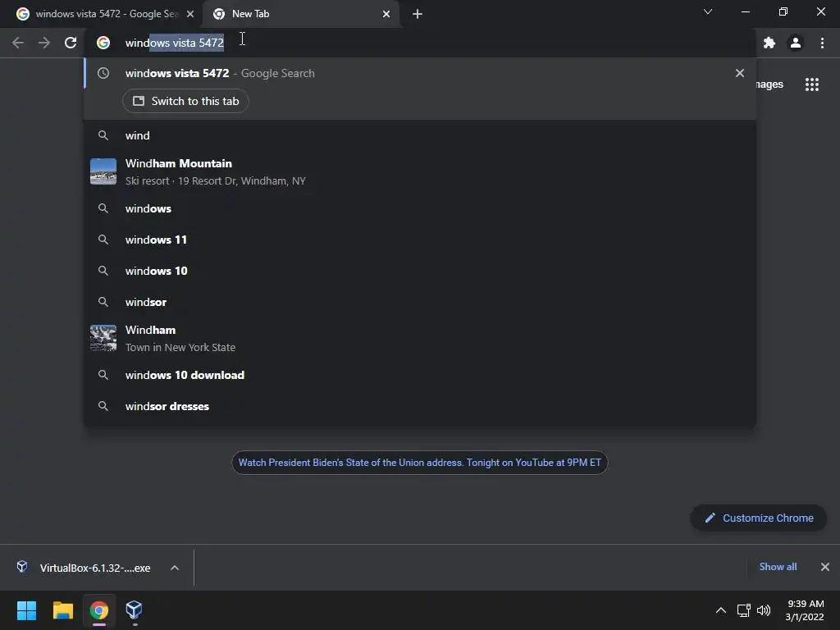This screenshot has width=840, height=630.
Task: Open the Biden State of the Union link
Action: click(419, 463)
